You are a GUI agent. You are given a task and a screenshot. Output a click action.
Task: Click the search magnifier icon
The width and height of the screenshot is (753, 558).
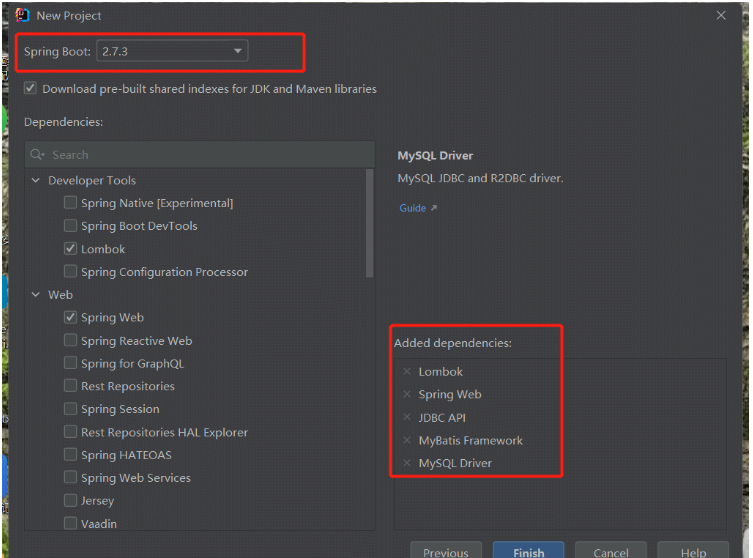[37, 155]
